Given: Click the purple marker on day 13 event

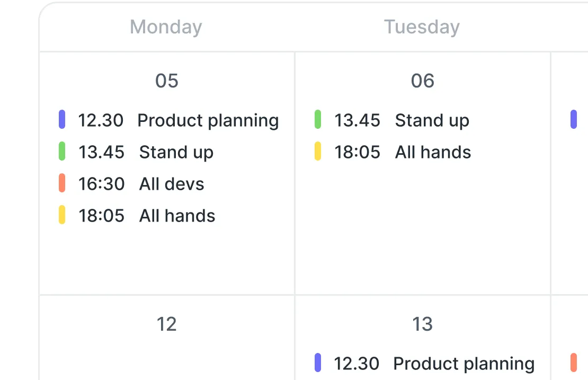Looking at the screenshot, I should (x=318, y=363).
